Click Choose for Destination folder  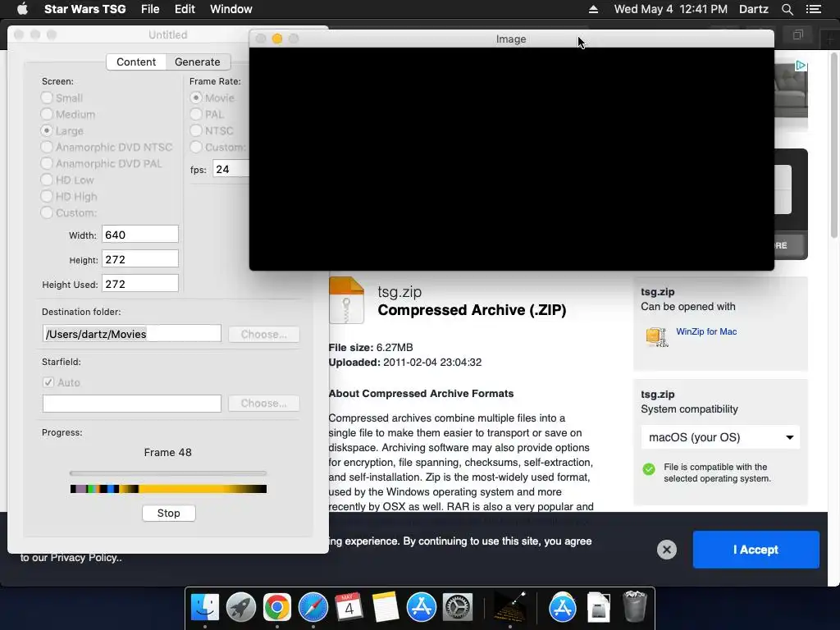coord(263,335)
